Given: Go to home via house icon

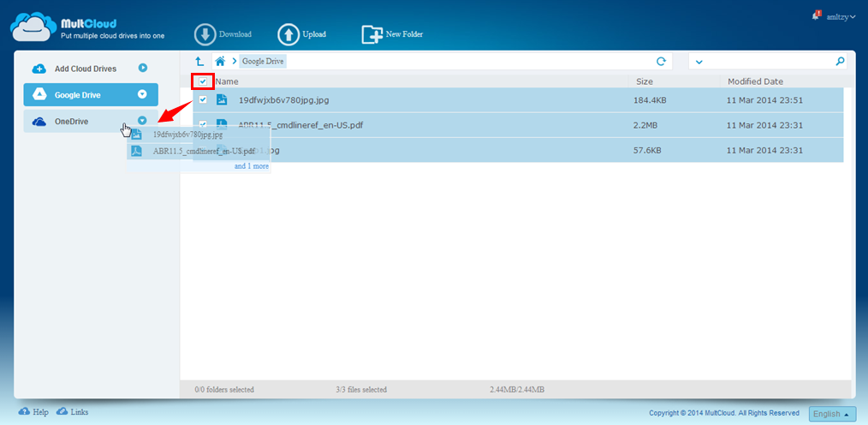Looking at the screenshot, I should click(221, 62).
